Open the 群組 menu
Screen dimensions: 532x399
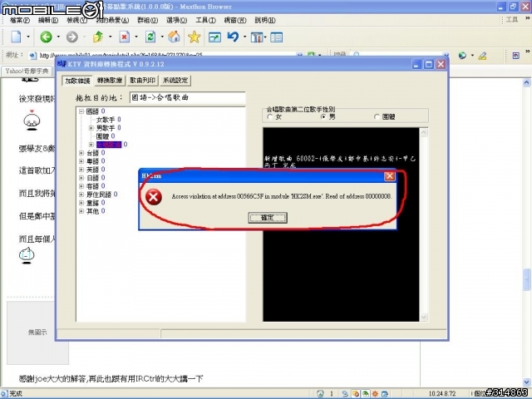[148, 20]
